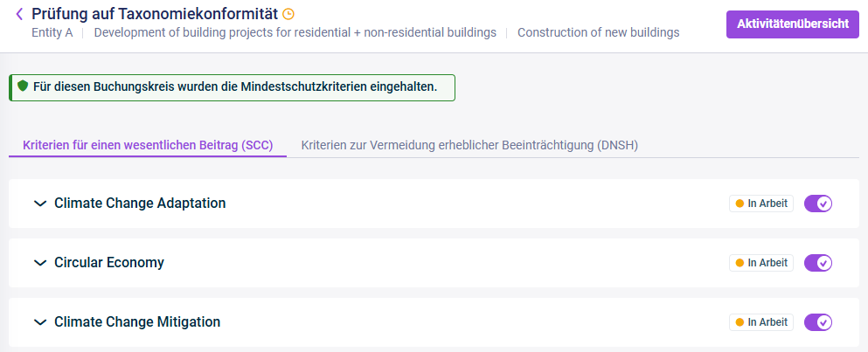Expand the Climate Change Mitigation section
Screen dimensions: 868x352
tap(40, 322)
